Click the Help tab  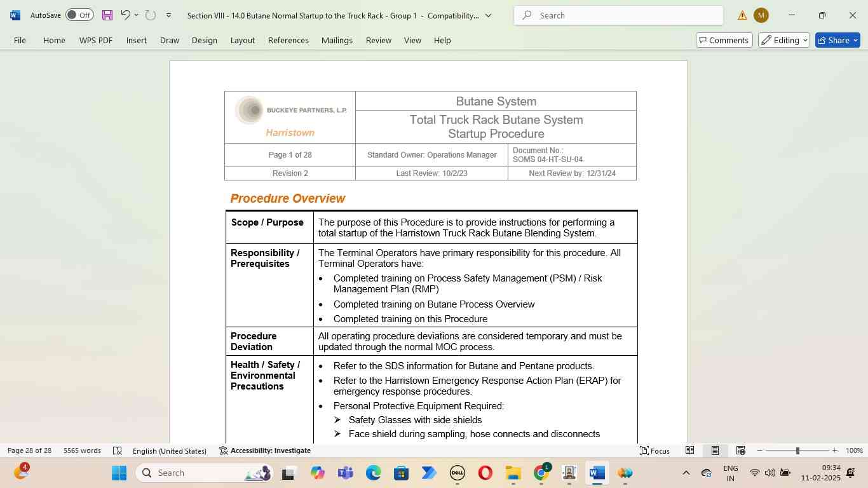pos(442,40)
